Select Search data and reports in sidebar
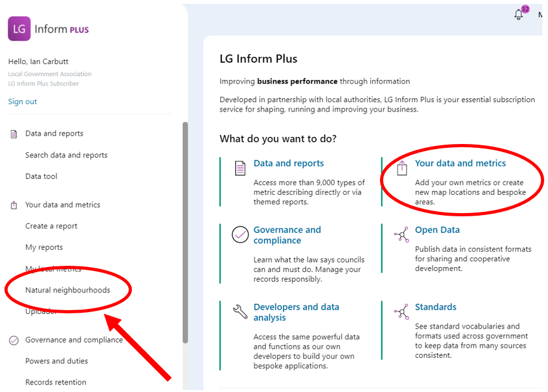Viewport: 548px width, 392px height. [67, 155]
